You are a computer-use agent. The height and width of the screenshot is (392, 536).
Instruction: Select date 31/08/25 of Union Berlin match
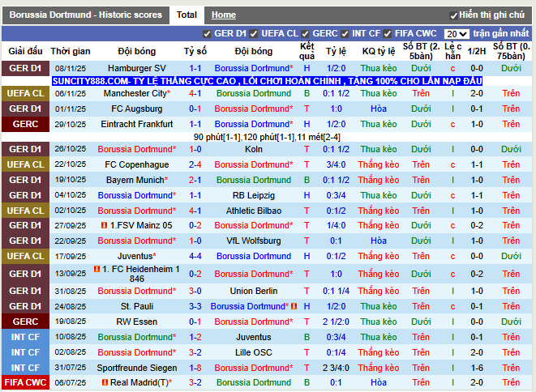(71, 291)
